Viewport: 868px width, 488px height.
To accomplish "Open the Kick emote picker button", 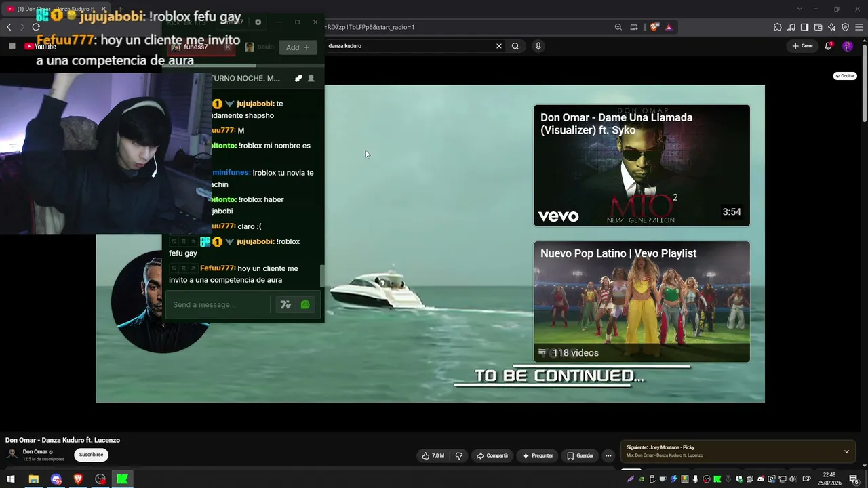I will click(x=305, y=305).
